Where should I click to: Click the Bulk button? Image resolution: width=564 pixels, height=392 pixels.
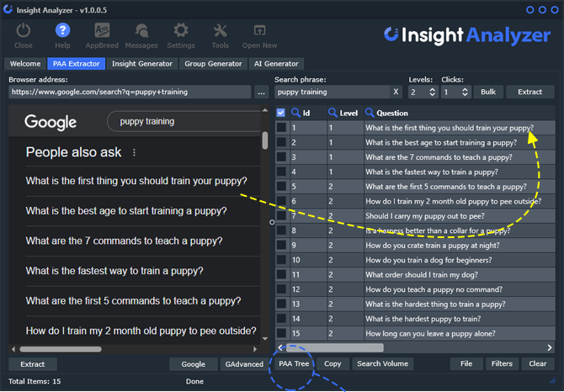point(488,92)
